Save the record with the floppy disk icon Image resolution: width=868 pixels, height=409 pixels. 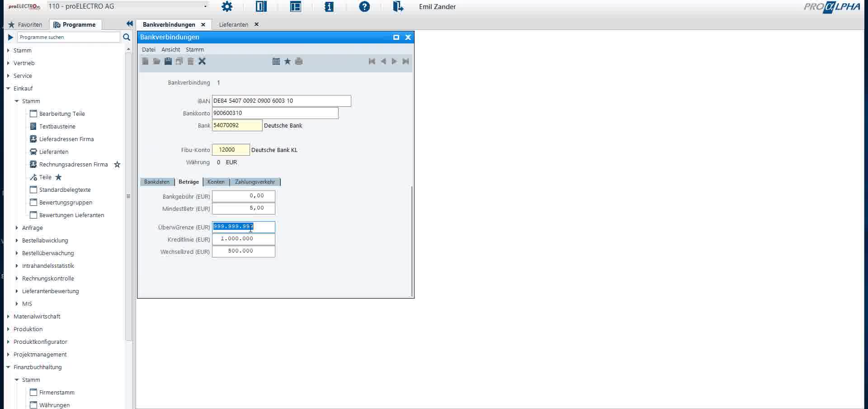[168, 61]
